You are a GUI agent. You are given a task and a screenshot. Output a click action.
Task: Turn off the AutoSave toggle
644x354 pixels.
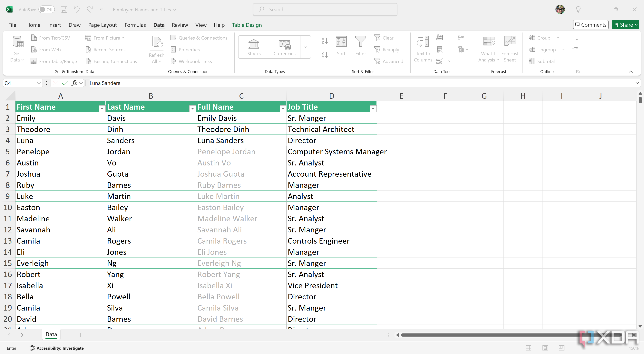click(46, 9)
